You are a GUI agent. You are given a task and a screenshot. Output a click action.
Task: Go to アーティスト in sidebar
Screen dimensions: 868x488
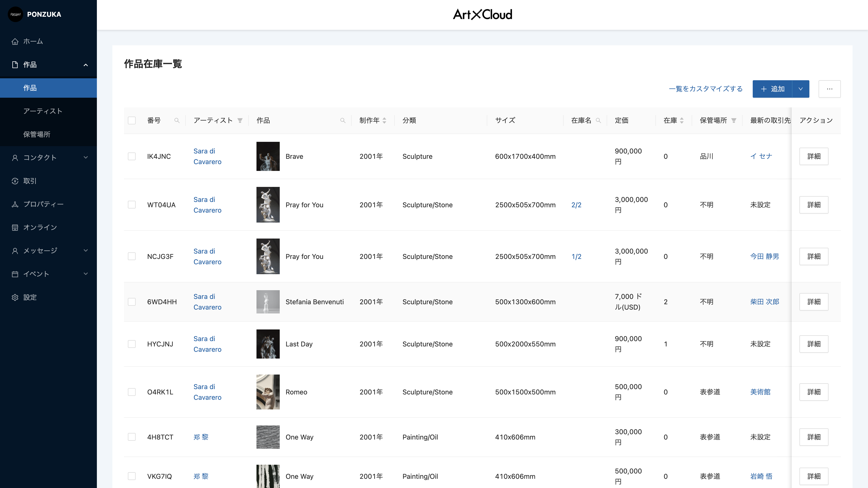(43, 111)
